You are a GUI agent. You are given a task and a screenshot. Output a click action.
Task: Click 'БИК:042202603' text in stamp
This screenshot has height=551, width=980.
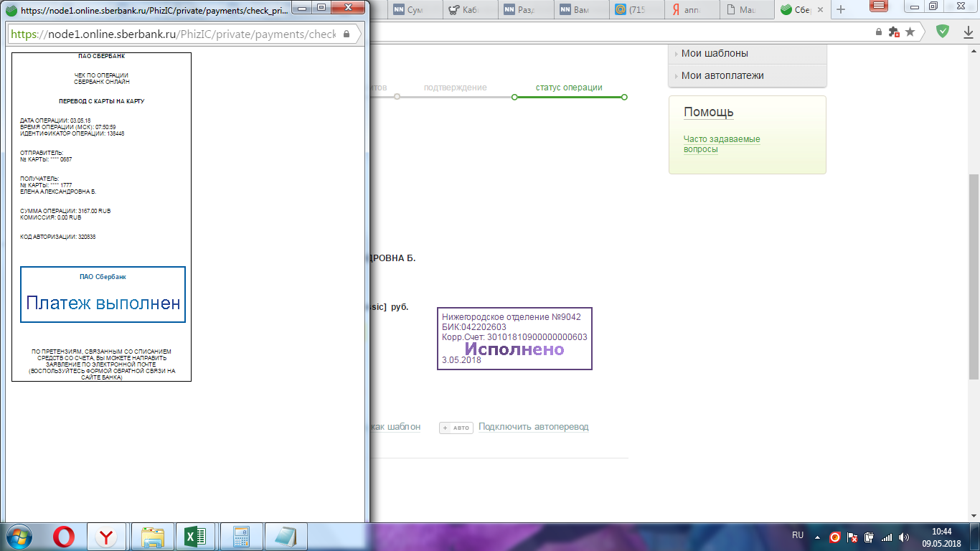(x=474, y=326)
